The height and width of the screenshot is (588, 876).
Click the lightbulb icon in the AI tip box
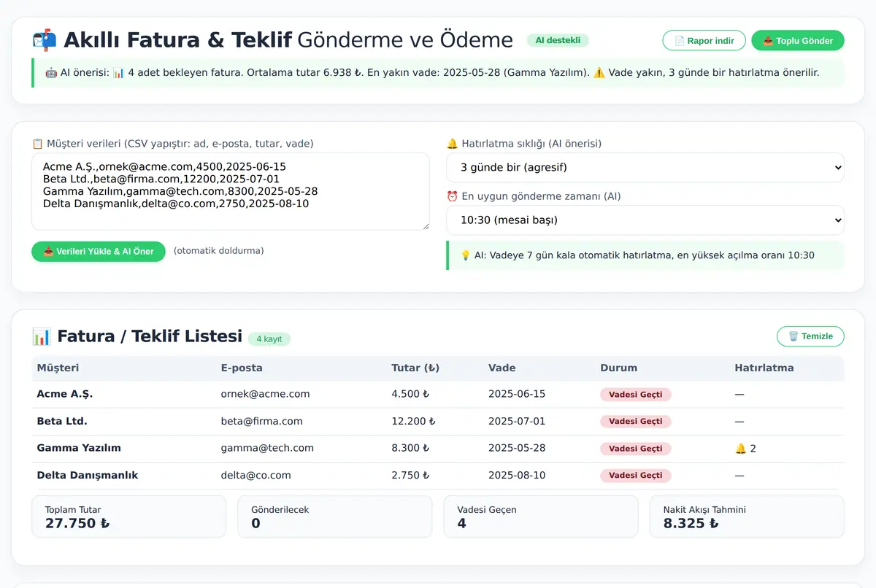[465, 255]
